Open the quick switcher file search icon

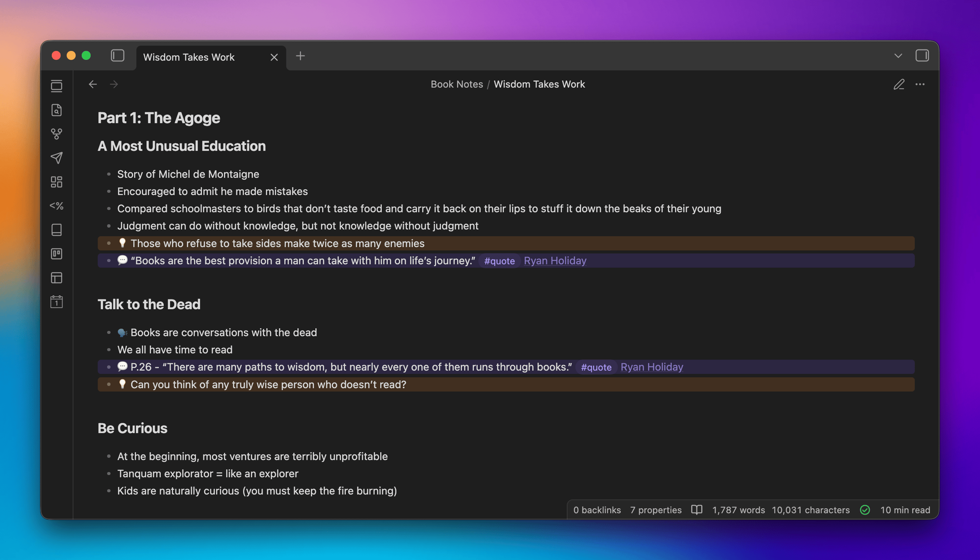(x=56, y=110)
